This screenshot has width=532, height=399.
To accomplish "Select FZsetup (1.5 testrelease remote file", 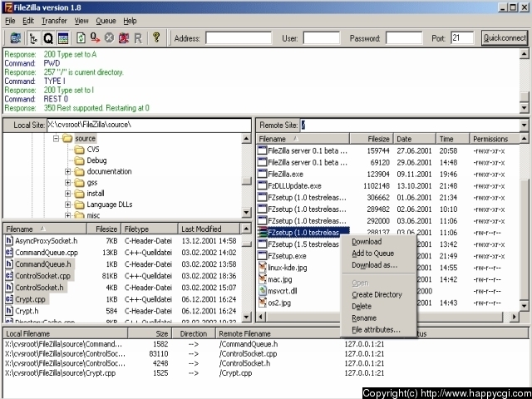I will (303, 244).
